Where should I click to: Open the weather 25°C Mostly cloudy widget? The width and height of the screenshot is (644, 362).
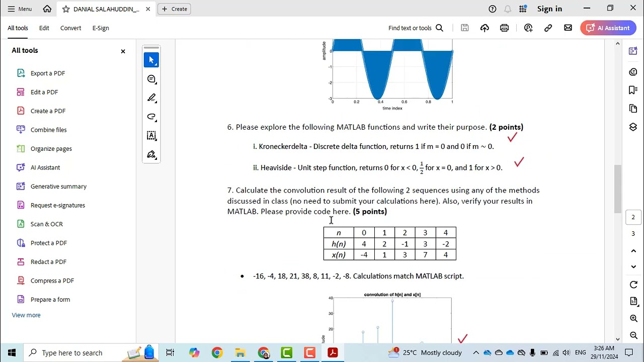pos(424,352)
